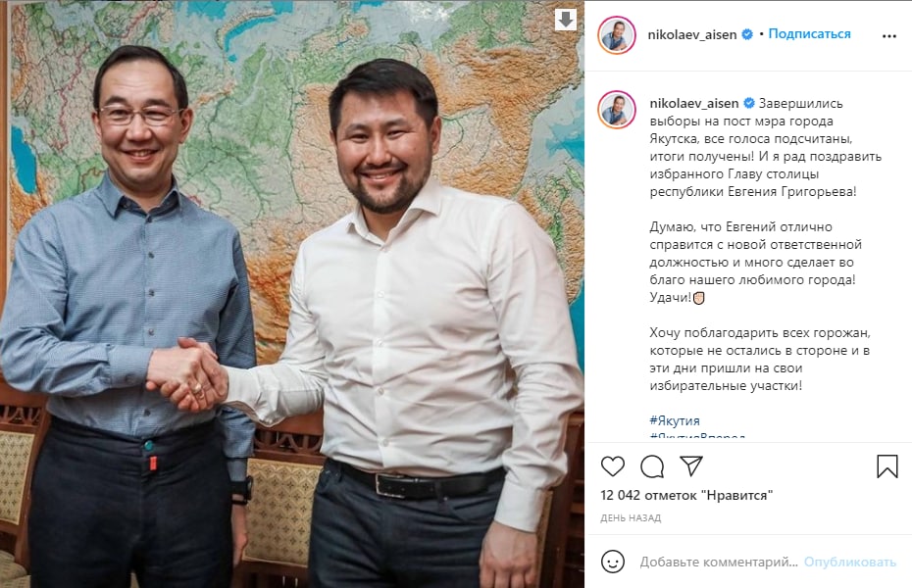Open nikolaev_aisen username in header
Image resolution: width=912 pixels, height=588 pixels.
point(692,35)
